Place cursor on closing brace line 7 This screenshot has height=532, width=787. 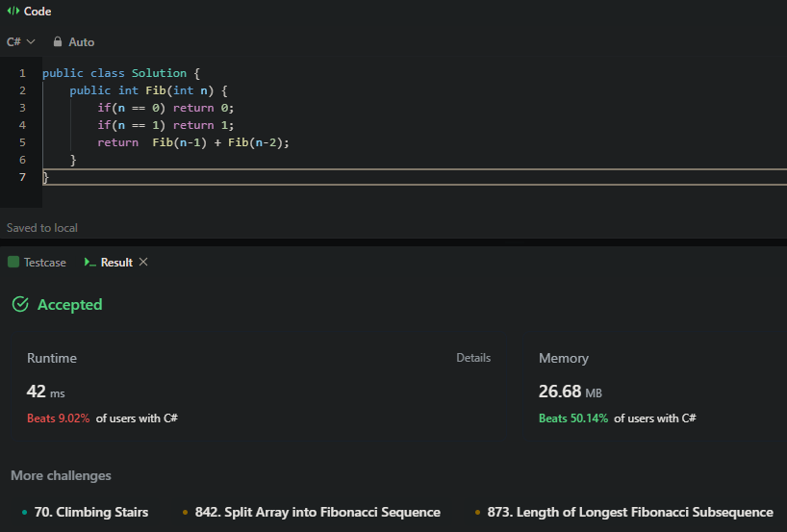tap(46, 177)
